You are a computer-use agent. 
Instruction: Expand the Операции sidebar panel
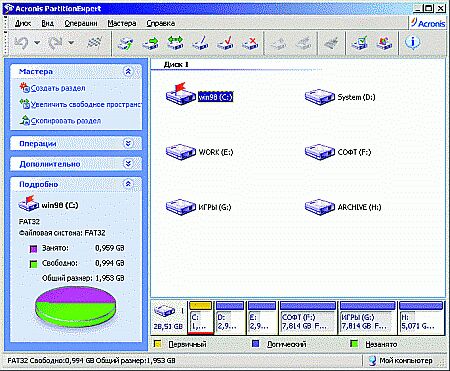click(128, 144)
